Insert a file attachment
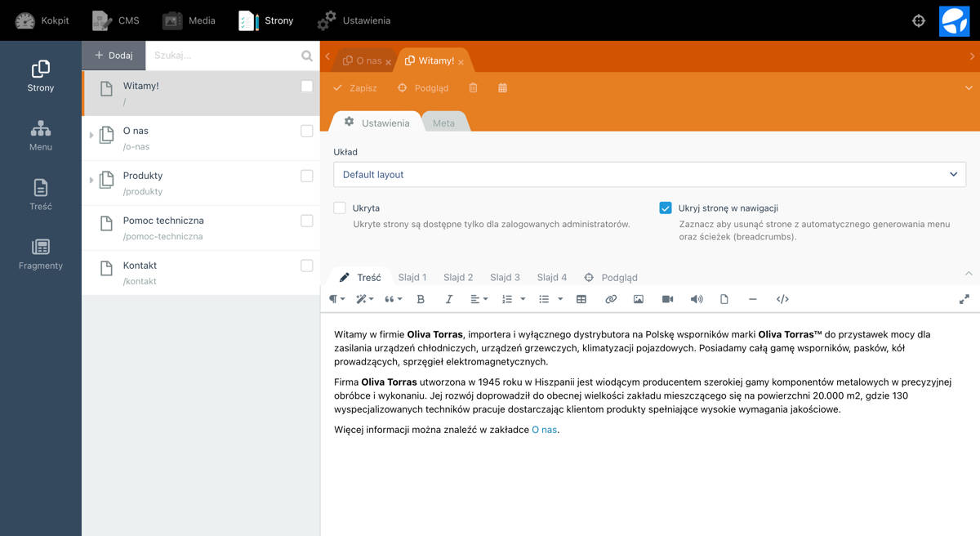 [724, 300]
